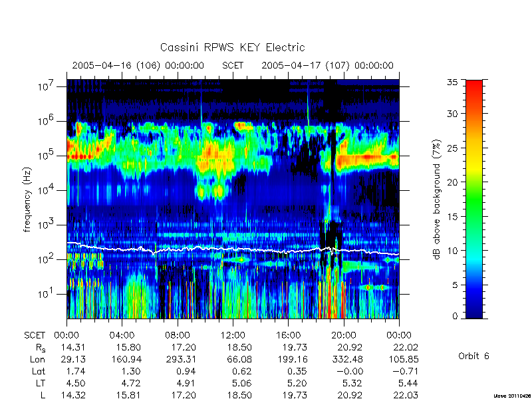Viewport: 532px width, 399px height.
Task: Select the LT value 5.06
Action: point(241,384)
